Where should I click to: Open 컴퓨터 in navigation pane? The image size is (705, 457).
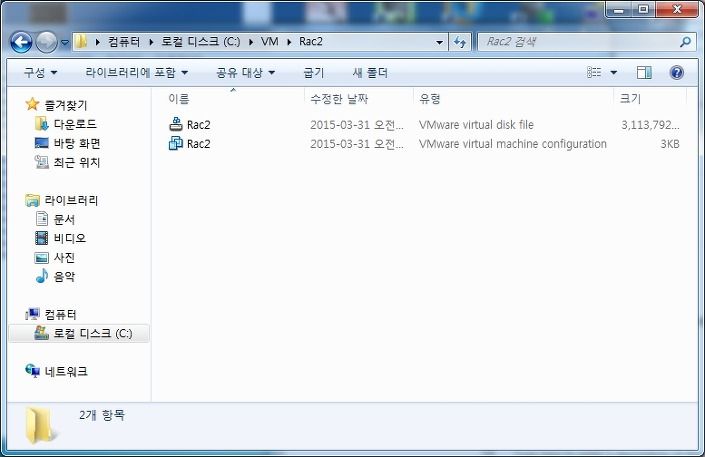pos(60,314)
